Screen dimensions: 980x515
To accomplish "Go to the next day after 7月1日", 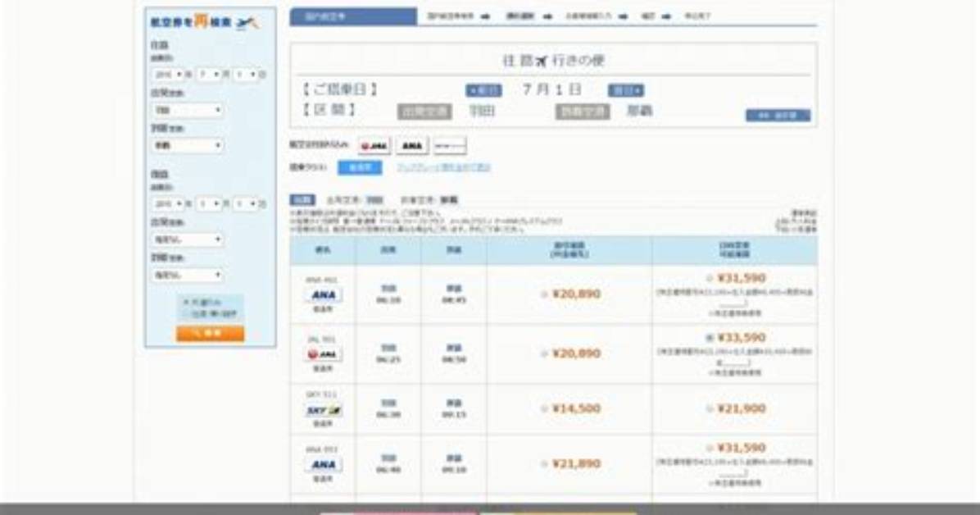I will (x=626, y=91).
